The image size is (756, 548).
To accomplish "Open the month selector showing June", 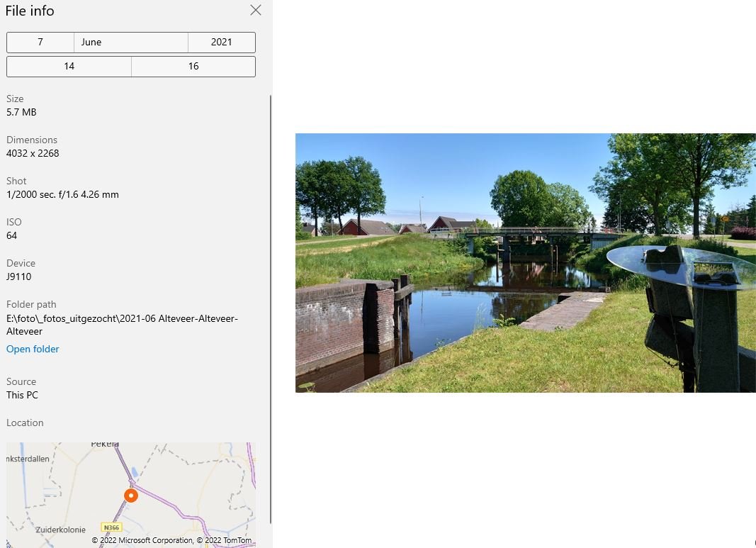I will click(x=130, y=43).
